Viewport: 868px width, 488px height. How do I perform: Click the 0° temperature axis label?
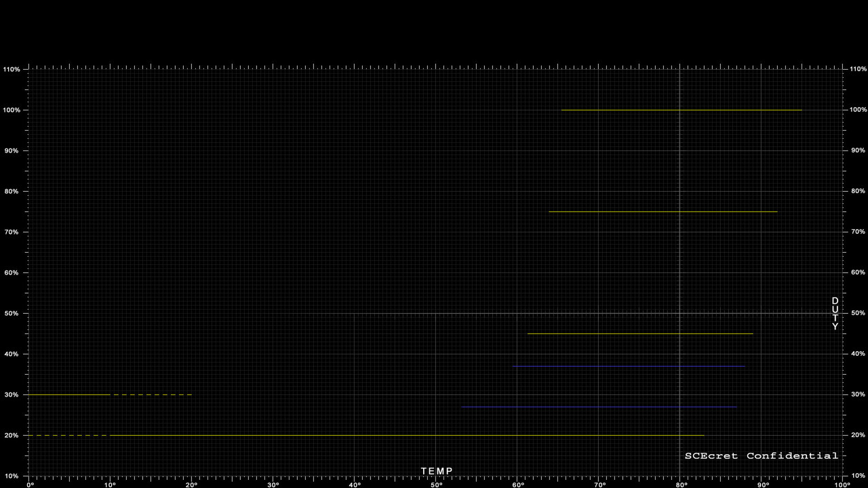pos(30,485)
